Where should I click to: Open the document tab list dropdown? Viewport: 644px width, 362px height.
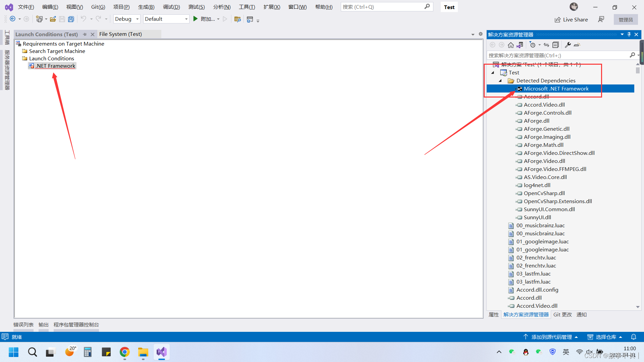click(473, 35)
